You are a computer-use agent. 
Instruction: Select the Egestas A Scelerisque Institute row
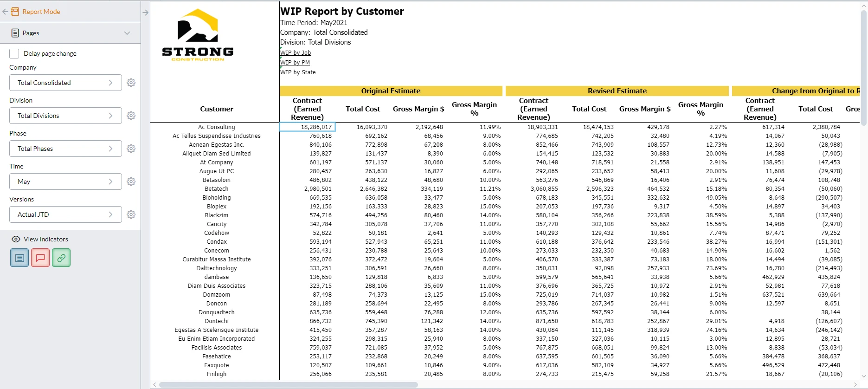[217, 330]
